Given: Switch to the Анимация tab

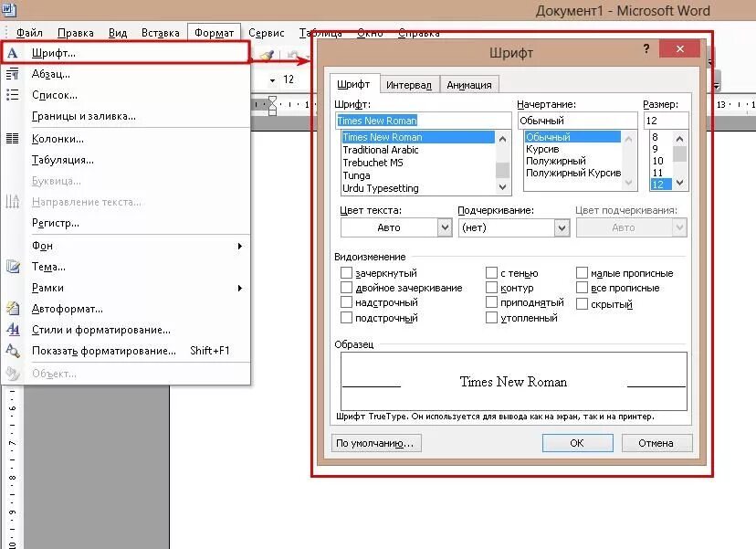Looking at the screenshot, I should [469, 85].
